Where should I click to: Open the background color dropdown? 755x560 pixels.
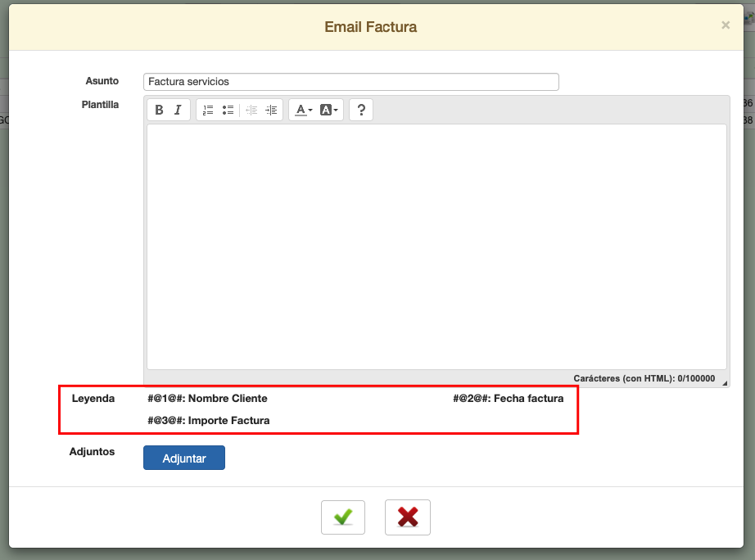pos(328,110)
